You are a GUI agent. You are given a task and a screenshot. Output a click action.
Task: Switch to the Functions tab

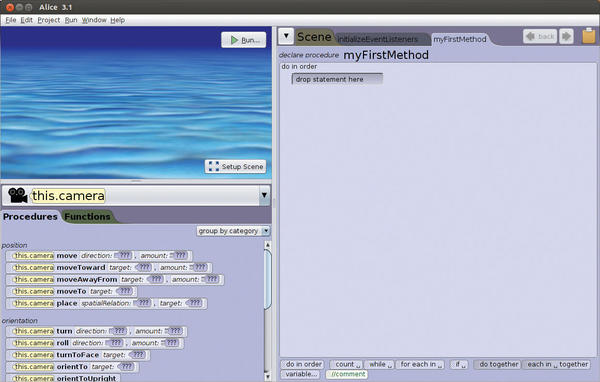click(87, 217)
